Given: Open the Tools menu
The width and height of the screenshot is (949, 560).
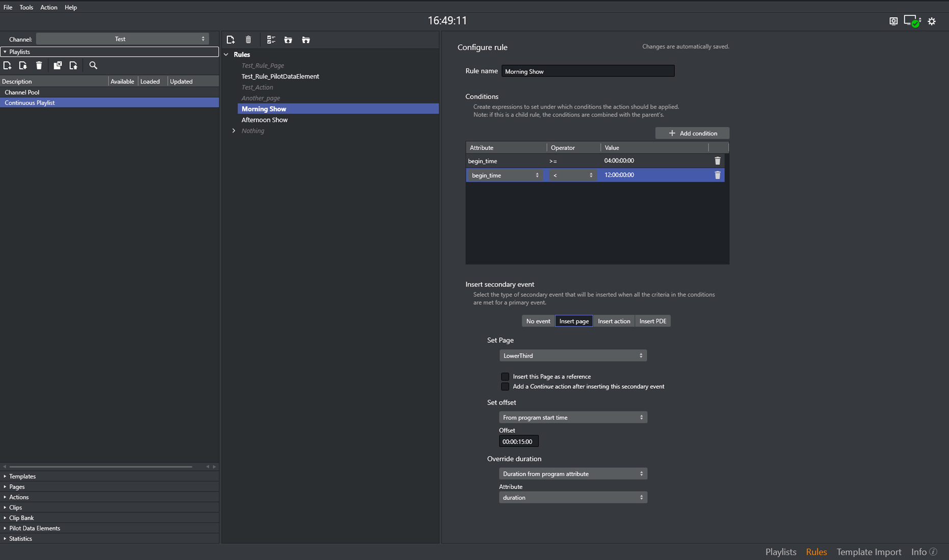Looking at the screenshot, I should (x=26, y=7).
